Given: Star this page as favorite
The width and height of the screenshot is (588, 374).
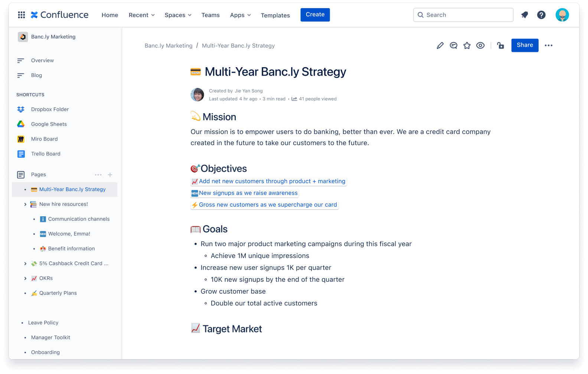Looking at the screenshot, I should 467,45.
